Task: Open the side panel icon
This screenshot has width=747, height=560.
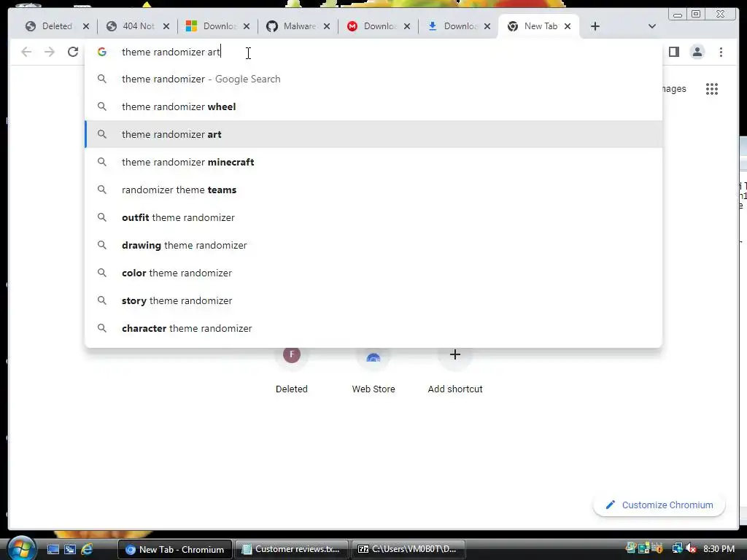Action: (673, 52)
